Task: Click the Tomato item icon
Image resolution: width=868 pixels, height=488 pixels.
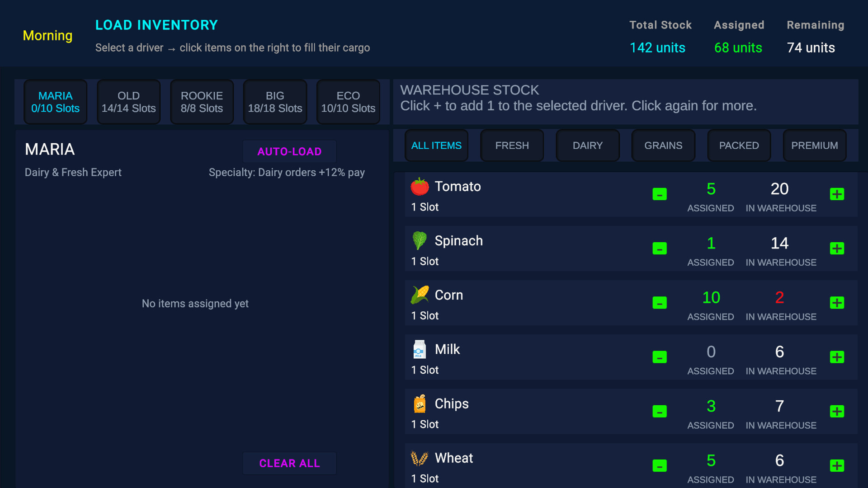Action: click(420, 186)
